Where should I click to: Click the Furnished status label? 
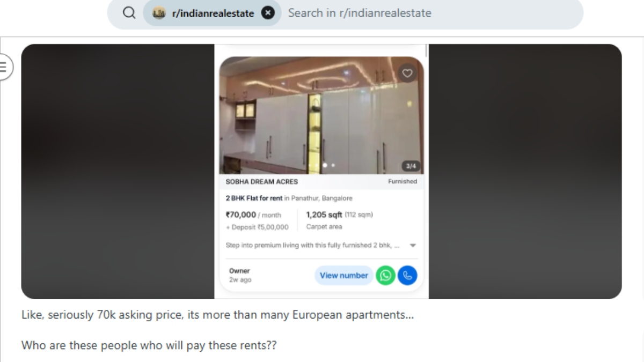[402, 182]
